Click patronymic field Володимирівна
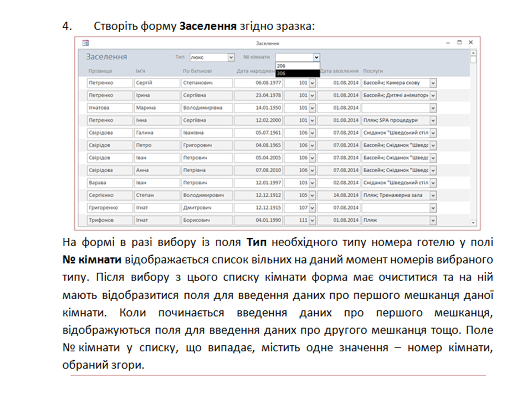The height and width of the screenshot is (399, 532). (x=207, y=108)
